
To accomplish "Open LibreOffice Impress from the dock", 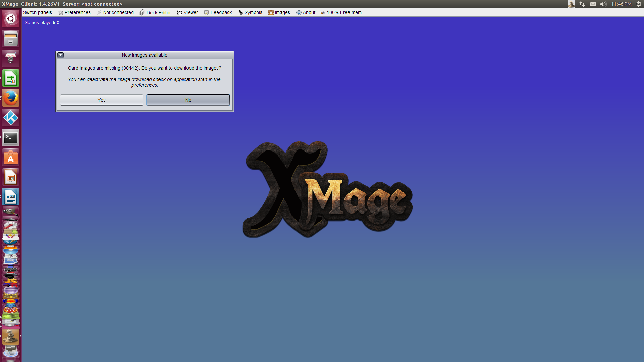I will point(11,177).
